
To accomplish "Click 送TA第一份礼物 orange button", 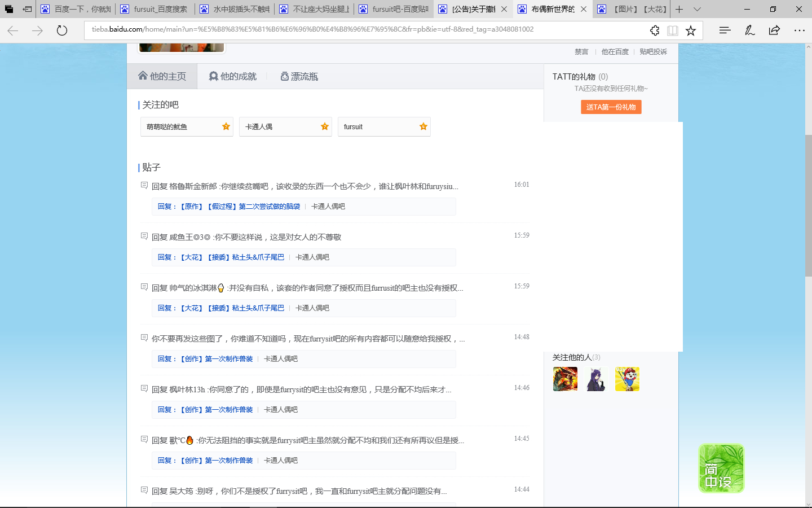I will click(x=611, y=107).
